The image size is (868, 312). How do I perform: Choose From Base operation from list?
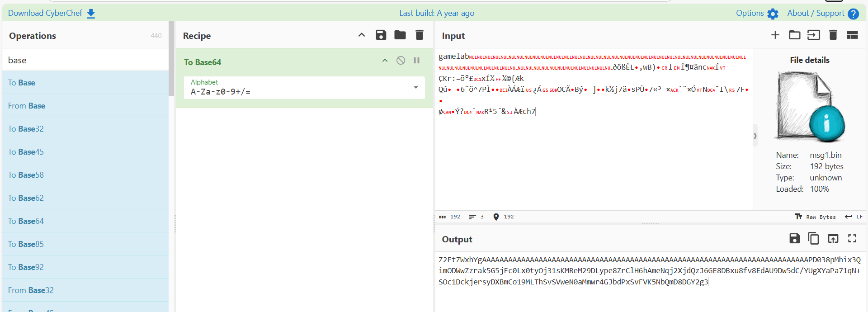27,106
